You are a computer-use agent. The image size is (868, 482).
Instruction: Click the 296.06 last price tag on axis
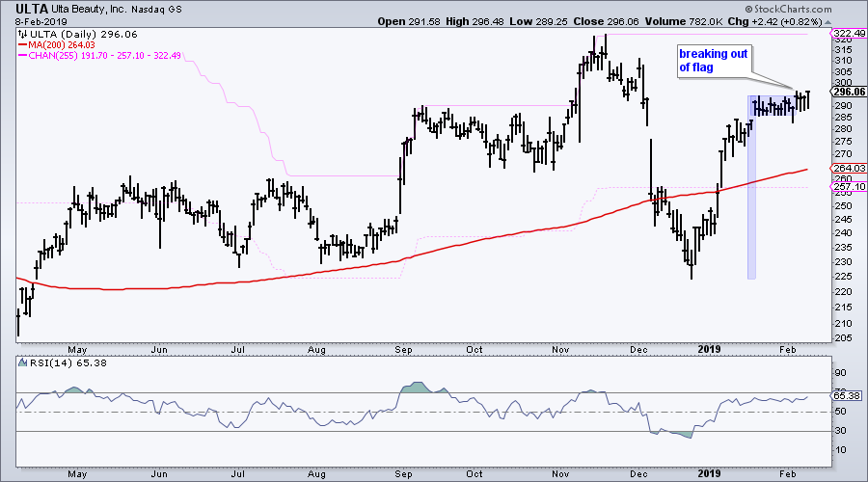click(850, 92)
